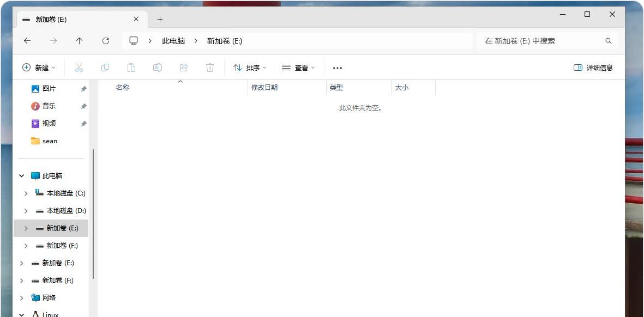
Task: Click the see-more ellipsis button
Action: click(337, 67)
